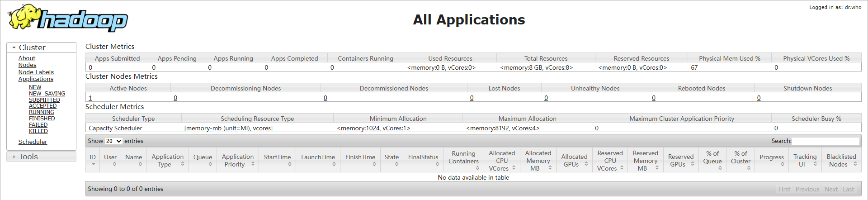Go to First page of entries
868x200 pixels.
tap(784, 189)
